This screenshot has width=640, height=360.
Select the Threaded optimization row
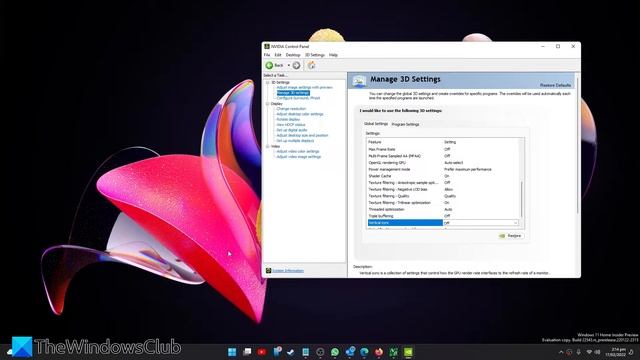tap(444, 209)
